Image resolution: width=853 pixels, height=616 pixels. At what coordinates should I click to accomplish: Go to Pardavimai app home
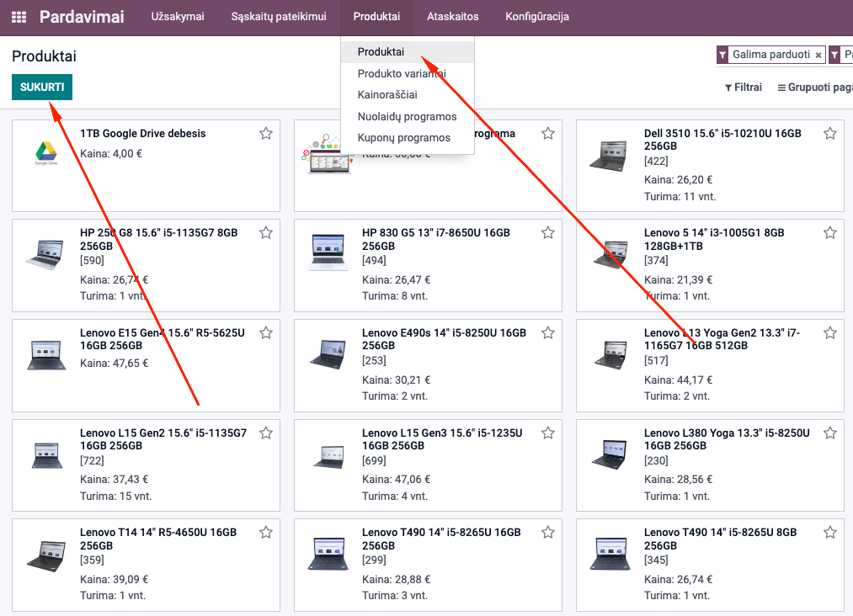point(82,17)
